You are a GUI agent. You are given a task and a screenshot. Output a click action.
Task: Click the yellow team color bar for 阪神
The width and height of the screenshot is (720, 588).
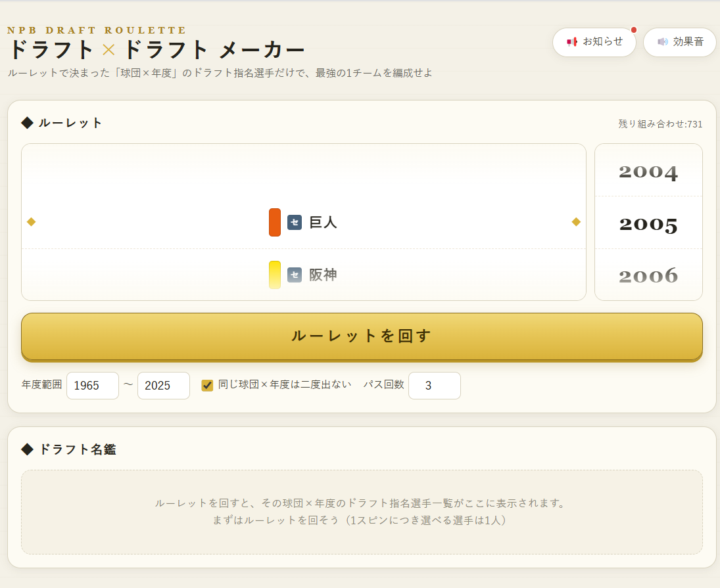point(275,275)
